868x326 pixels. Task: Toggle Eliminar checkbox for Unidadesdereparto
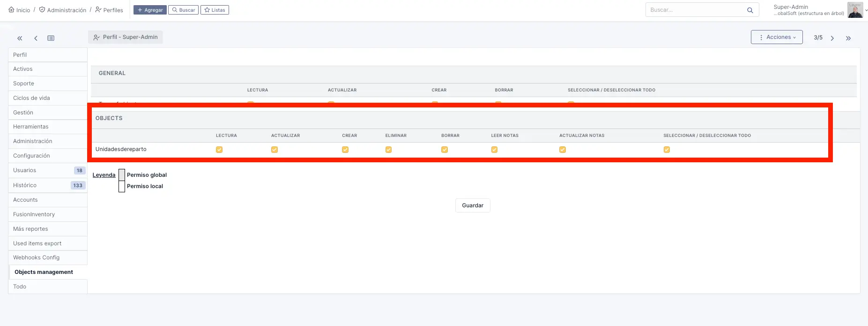tap(388, 150)
